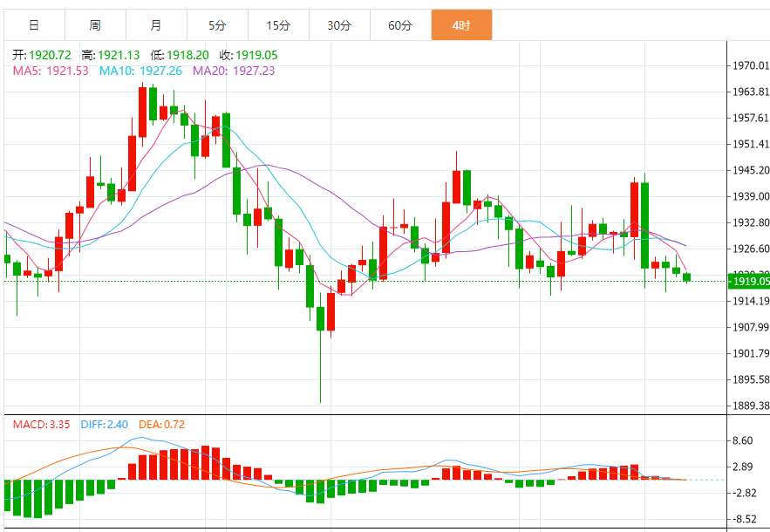This screenshot has width=770, height=532.
Task: Click the close price value 收:1919.05
Action: [249, 55]
